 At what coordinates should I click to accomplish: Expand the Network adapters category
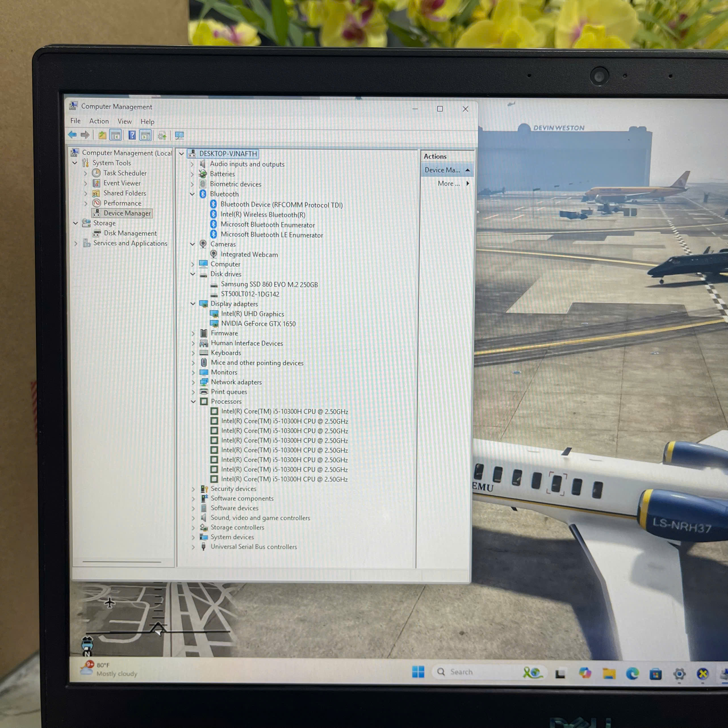[x=193, y=382]
